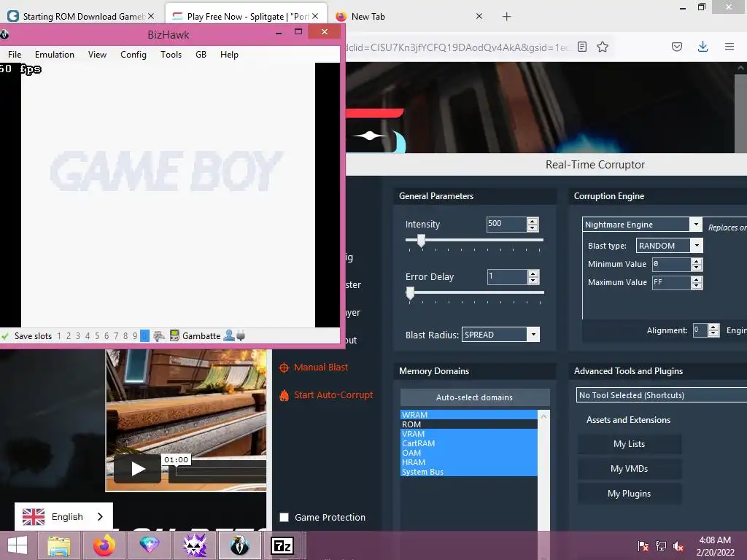Open the Firefox downloads panel
The height and width of the screenshot is (560, 747).
pos(703,47)
